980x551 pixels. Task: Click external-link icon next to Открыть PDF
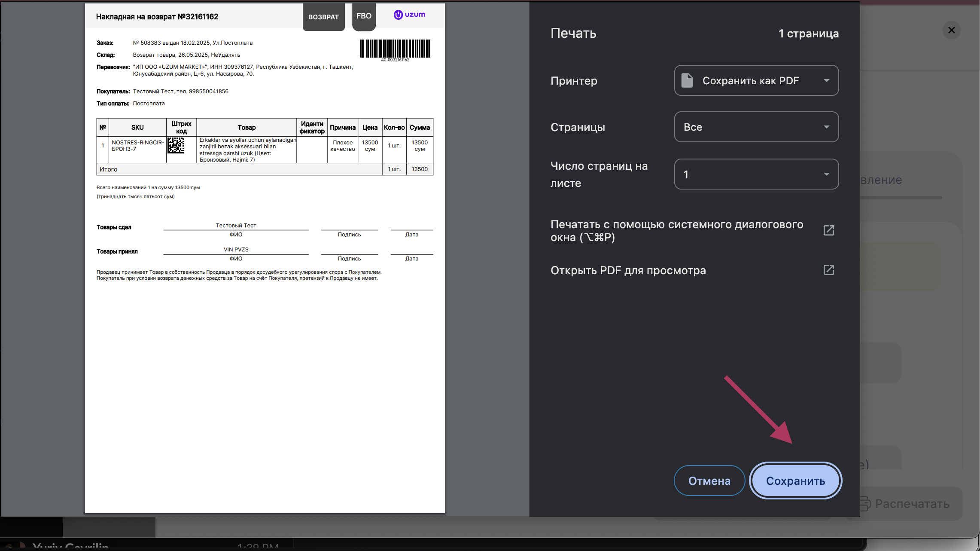tap(829, 270)
